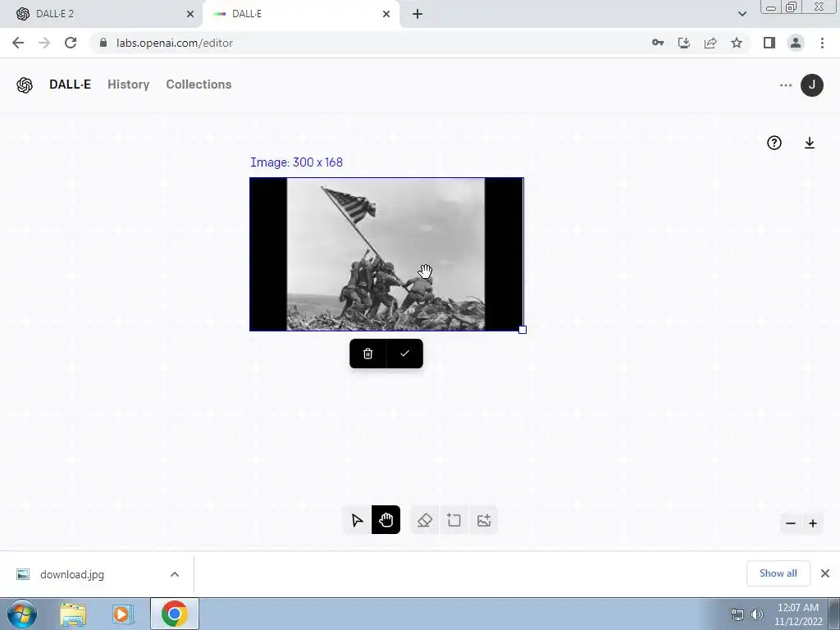Choose the eraser tool
This screenshot has height=630, width=840.
point(425,520)
